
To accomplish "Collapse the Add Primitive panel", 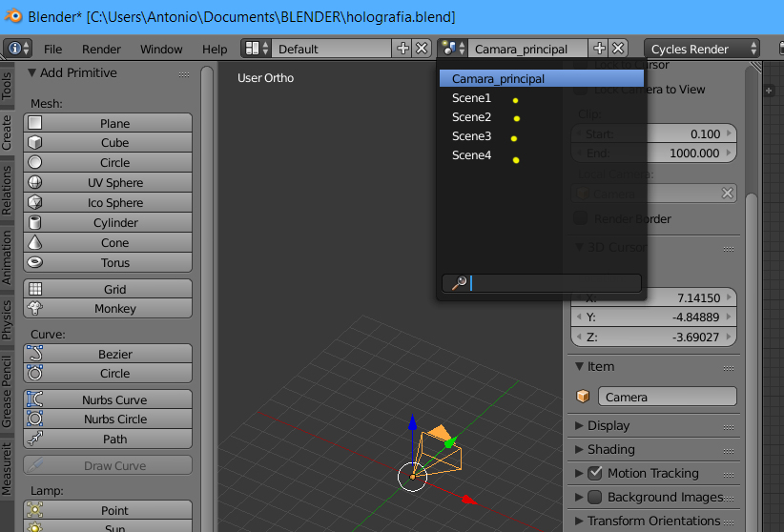I will [x=32, y=72].
